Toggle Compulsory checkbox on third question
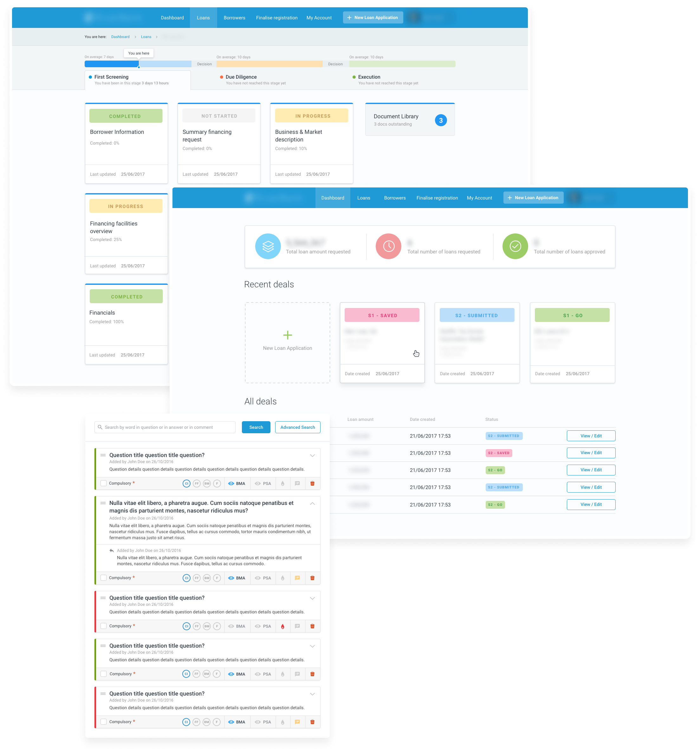Image resolution: width=700 pixels, height=752 pixels. [105, 626]
